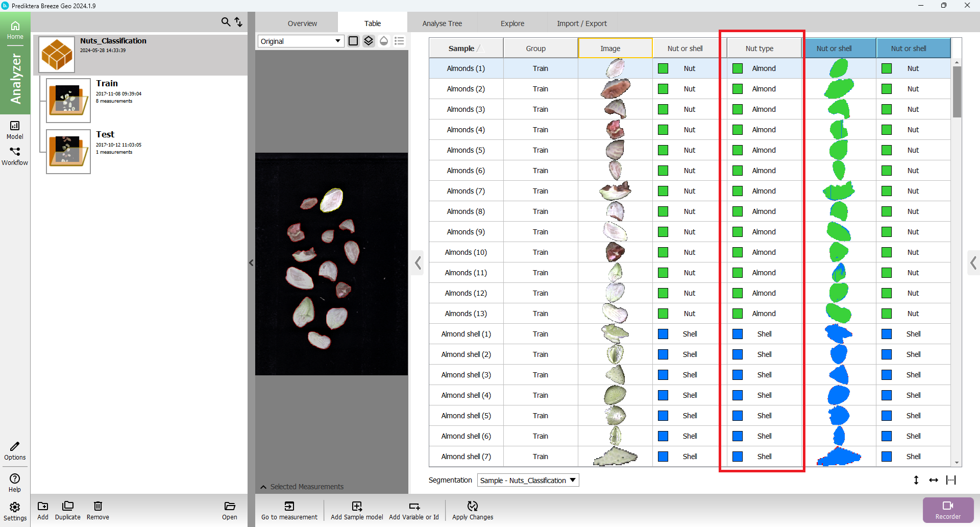Open the Model sidebar panel
The height and width of the screenshot is (527, 980).
click(15, 130)
